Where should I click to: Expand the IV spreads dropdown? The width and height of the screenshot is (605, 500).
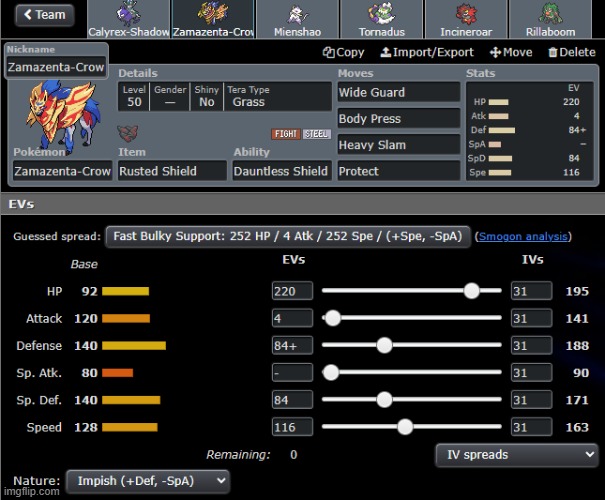(517, 454)
